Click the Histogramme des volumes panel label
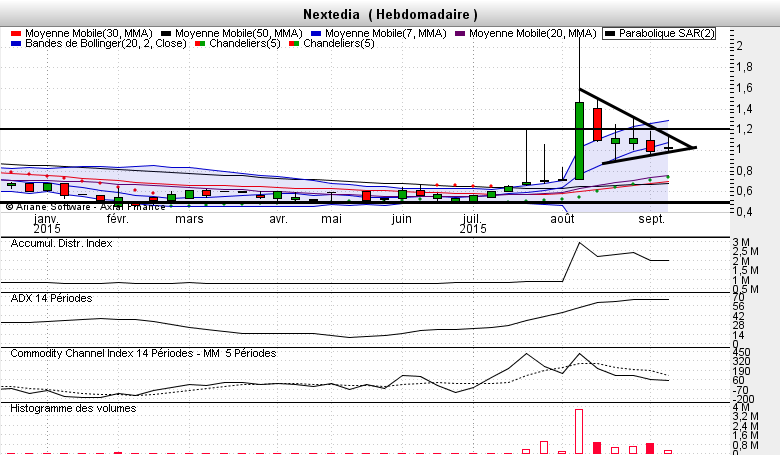 point(73,408)
